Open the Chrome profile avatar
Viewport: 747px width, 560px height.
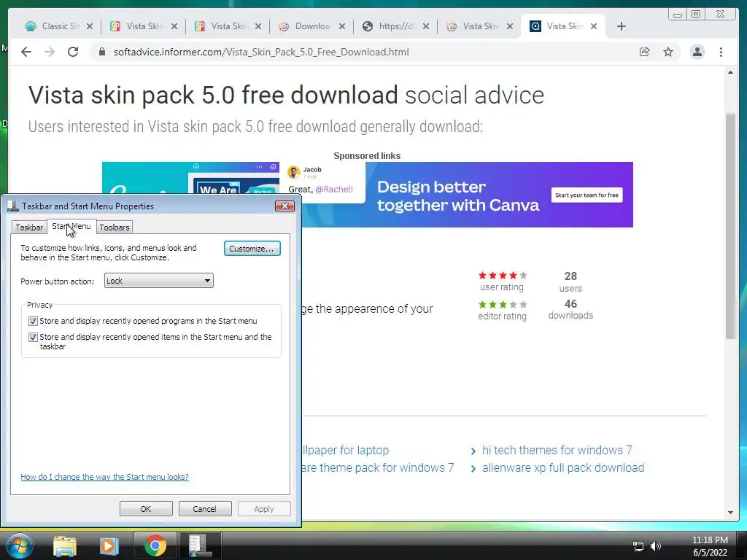click(697, 52)
